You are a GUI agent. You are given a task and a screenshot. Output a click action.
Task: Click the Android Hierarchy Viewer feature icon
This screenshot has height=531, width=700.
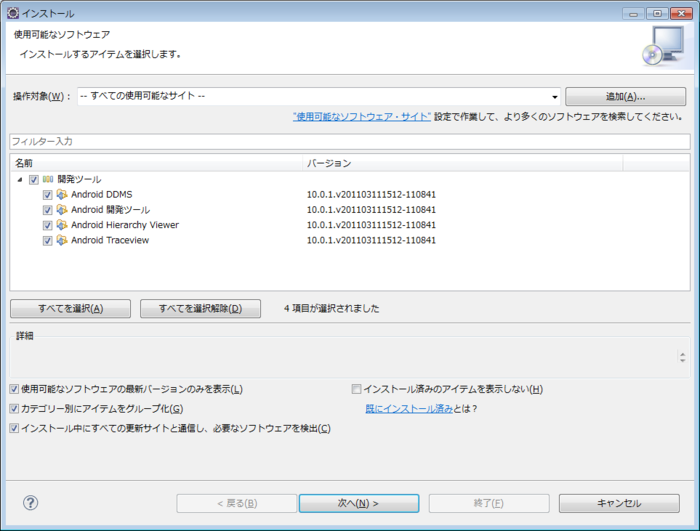[x=62, y=225]
